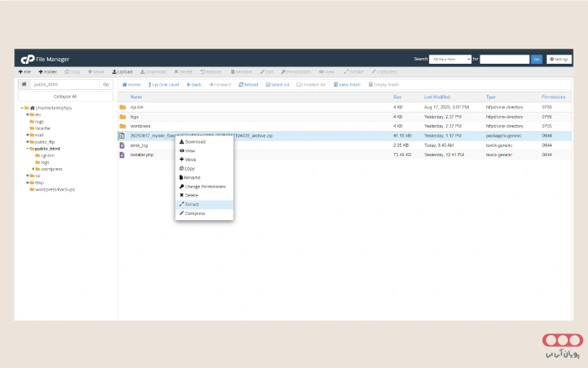Sort the list by the Name column
588x368 pixels.
(136, 97)
